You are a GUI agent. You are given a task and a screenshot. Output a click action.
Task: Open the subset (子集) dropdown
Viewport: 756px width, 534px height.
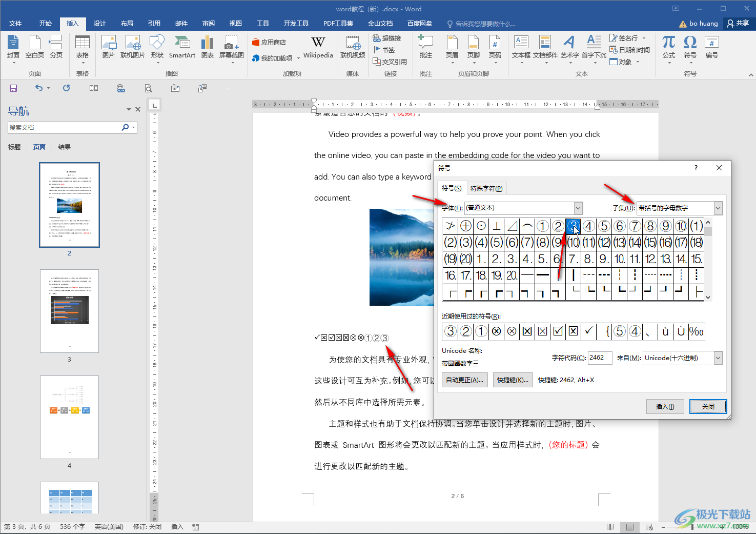coord(718,208)
